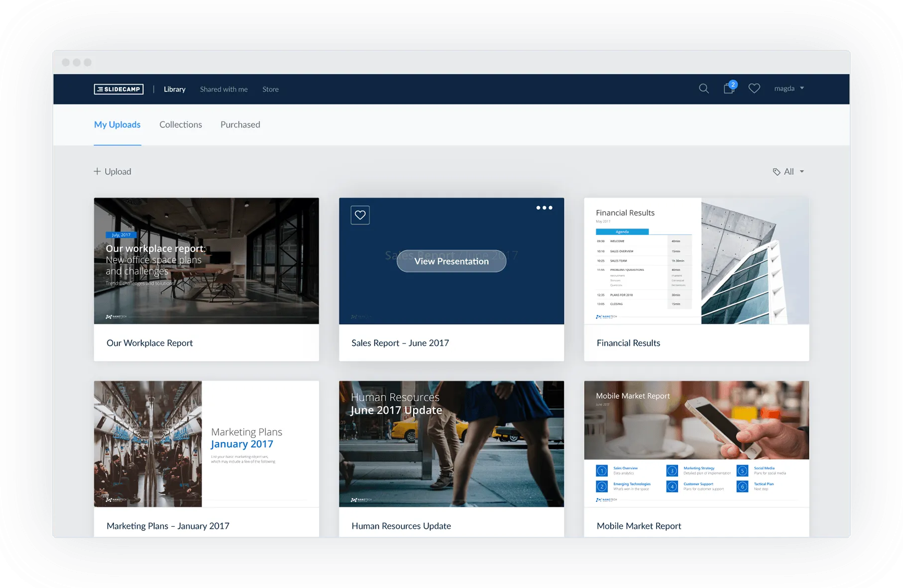Favorite the Sales Report presentation
Image resolution: width=903 pixels, height=588 pixels.
click(360, 215)
